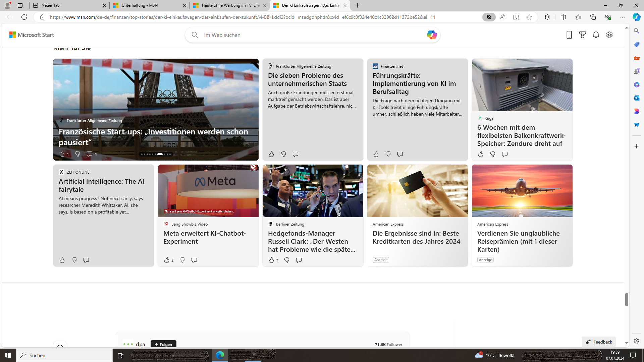Dislike the Meta KI-Chatbot article
The height and width of the screenshot is (362, 644).
coord(182,260)
